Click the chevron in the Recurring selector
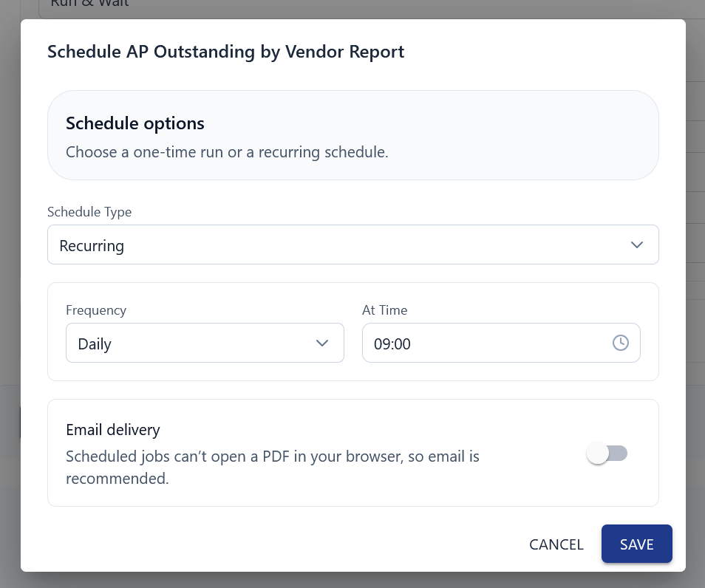 tap(636, 245)
